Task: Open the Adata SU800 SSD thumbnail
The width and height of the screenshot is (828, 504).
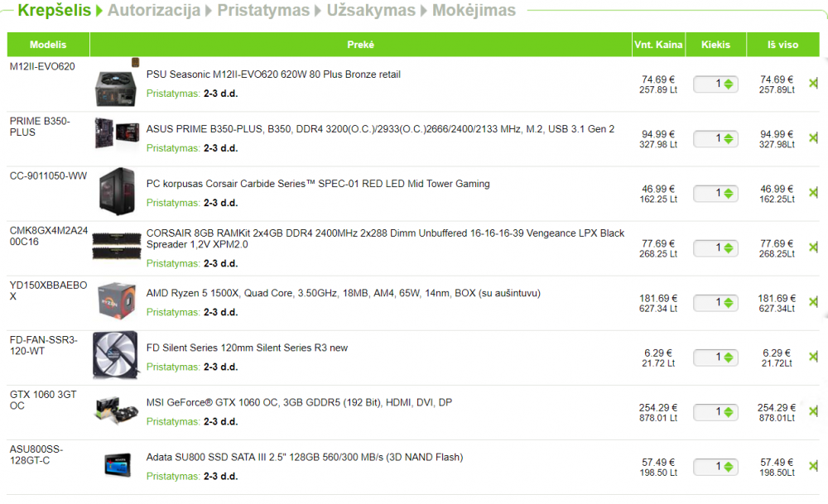Action: tap(118, 465)
